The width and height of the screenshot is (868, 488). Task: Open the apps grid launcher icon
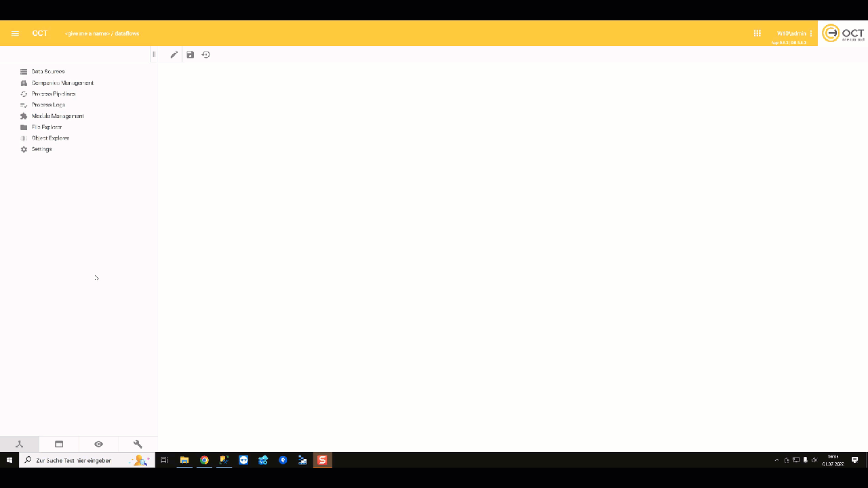757,33
